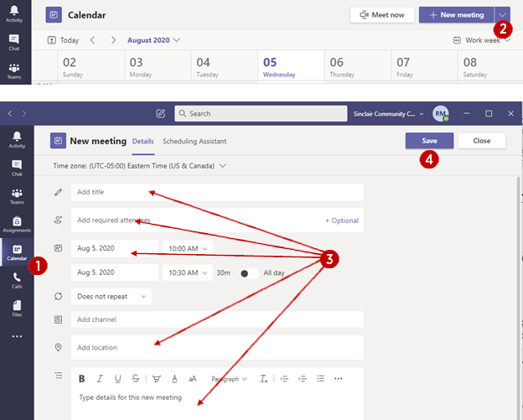523x420 pixels.
Task: Expand the Paragraph style dropdown
Action: (229, 379)
